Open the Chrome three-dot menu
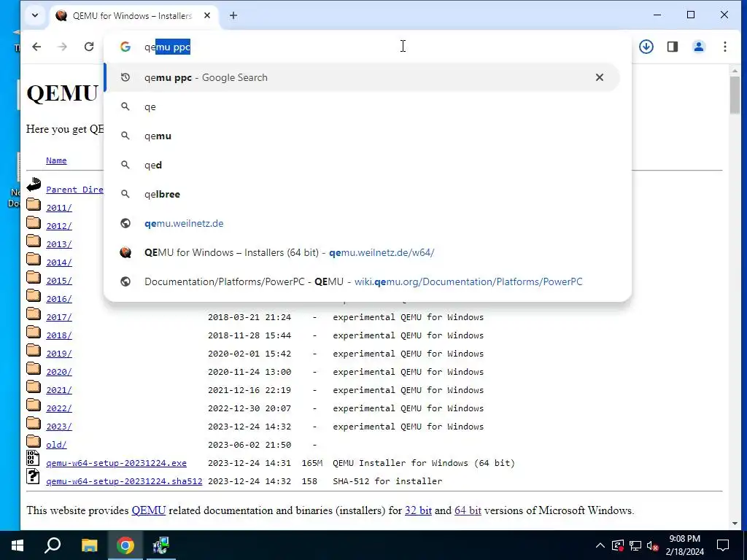The width and height of the screenshot is (747, 560). click(724, 47)
